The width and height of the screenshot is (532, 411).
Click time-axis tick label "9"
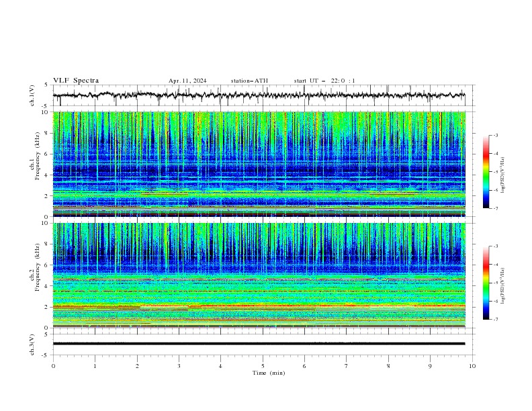pos(430,366)
